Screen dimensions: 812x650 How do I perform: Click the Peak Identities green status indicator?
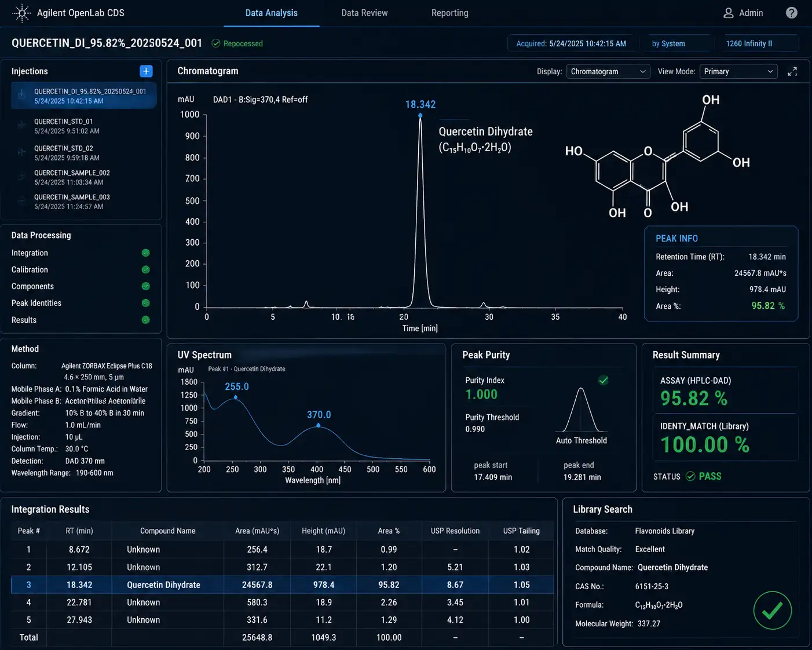coord(146,303)
